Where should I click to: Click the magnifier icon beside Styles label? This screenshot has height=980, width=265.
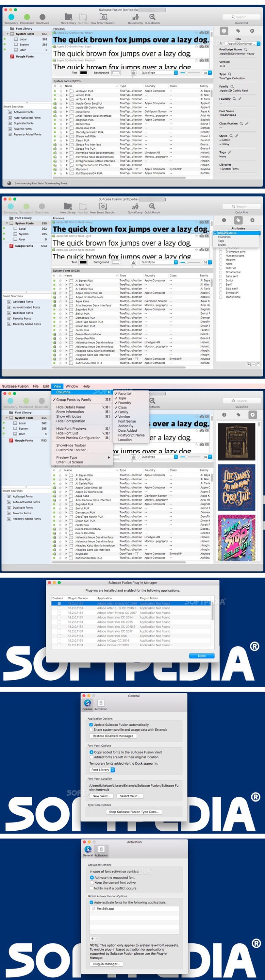231,136
